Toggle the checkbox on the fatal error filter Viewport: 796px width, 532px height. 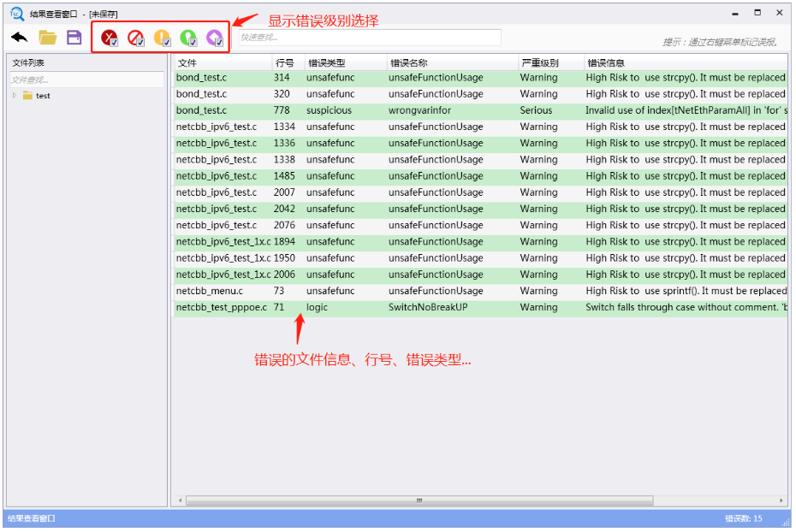point(114,44)
